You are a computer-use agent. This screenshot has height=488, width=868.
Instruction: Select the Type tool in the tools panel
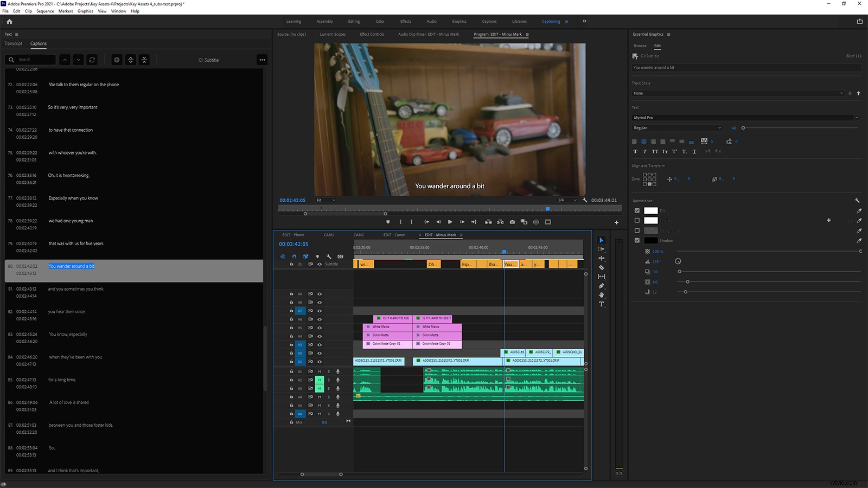point(601,304)
